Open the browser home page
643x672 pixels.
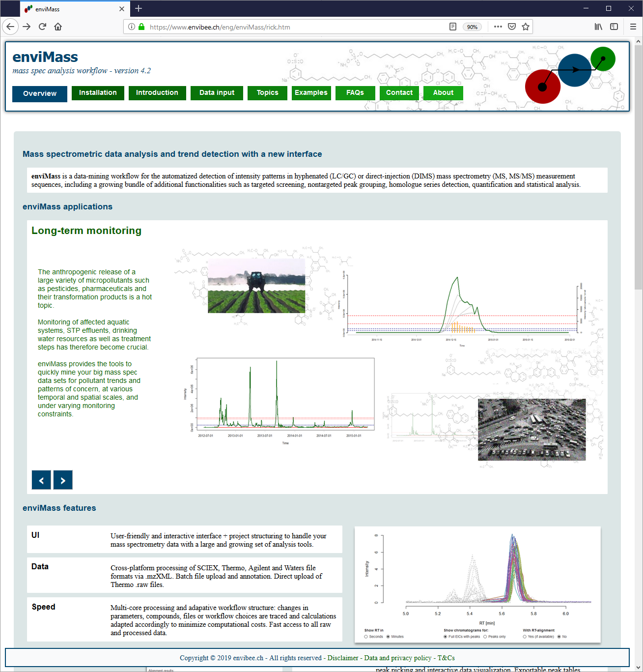point(58,27)
